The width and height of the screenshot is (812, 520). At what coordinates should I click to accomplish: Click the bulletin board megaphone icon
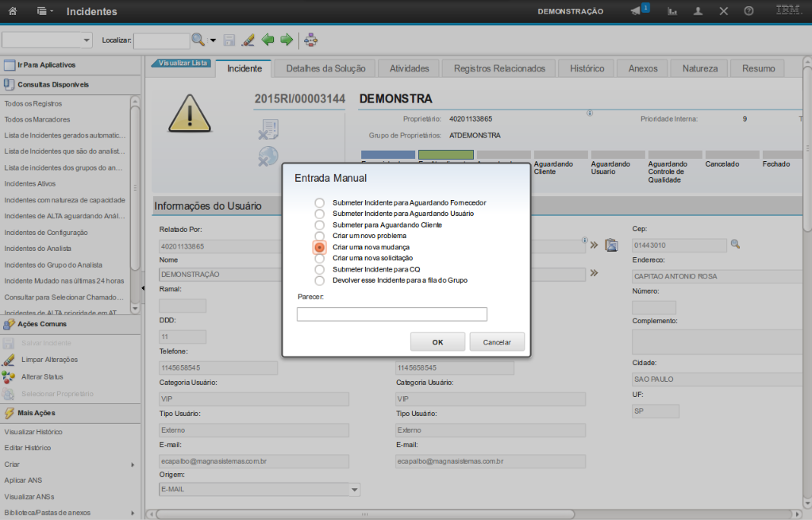point(636,11)
